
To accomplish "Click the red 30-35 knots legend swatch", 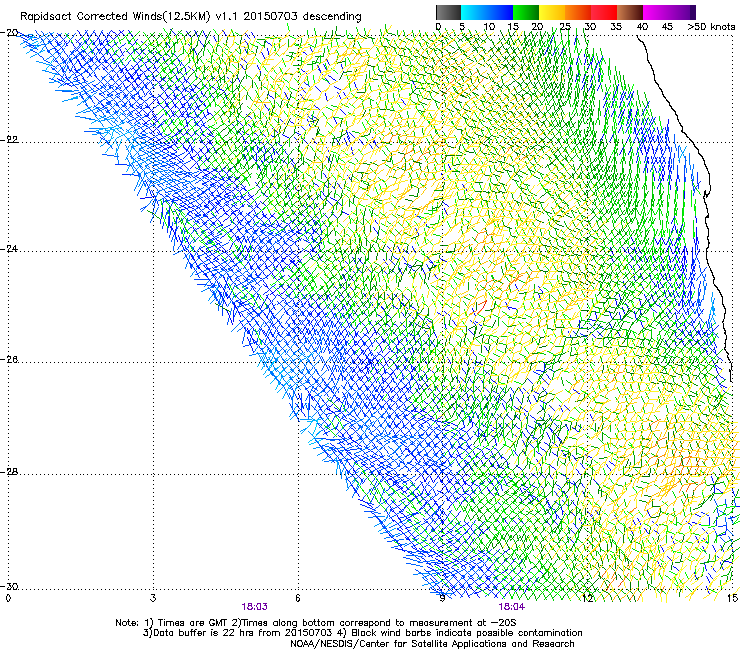I will point(604,12).
